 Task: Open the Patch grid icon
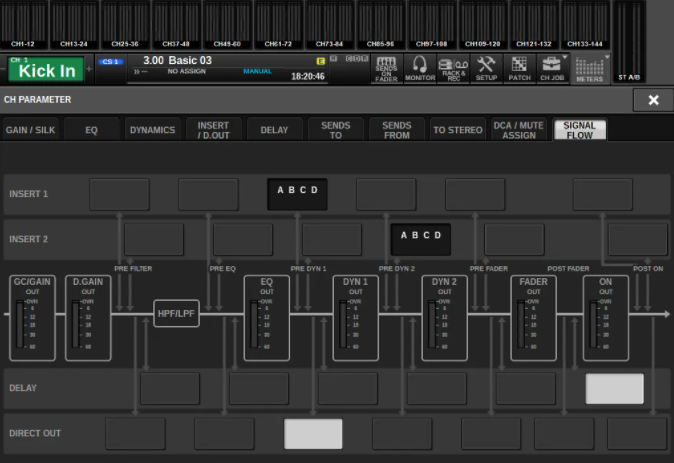pyautogui.click(x=520, y=67)
